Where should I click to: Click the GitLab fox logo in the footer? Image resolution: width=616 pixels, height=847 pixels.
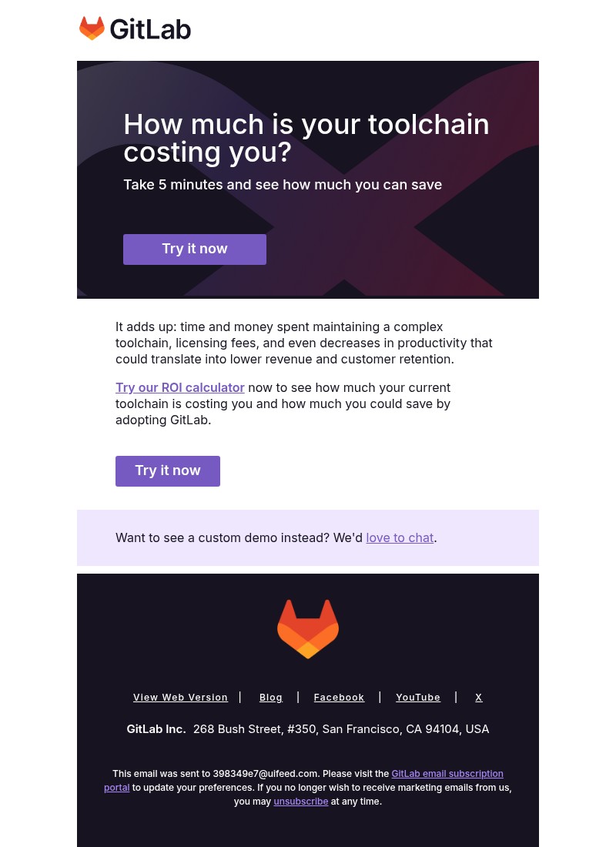tap(308, 628)
